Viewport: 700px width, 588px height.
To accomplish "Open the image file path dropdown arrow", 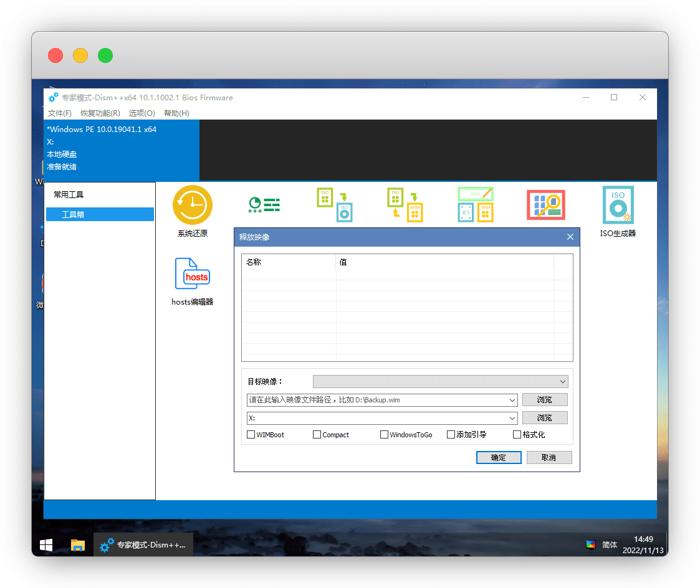I will point(512,400).
